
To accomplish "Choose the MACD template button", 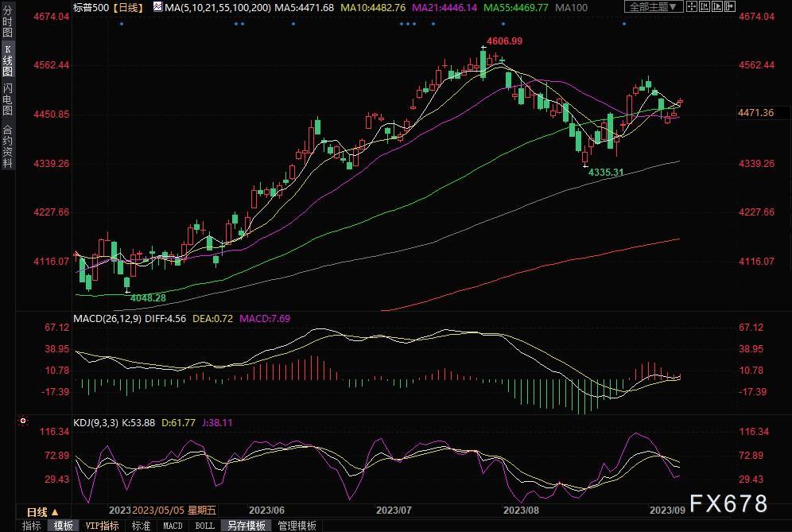I will [x=173, y=526].
